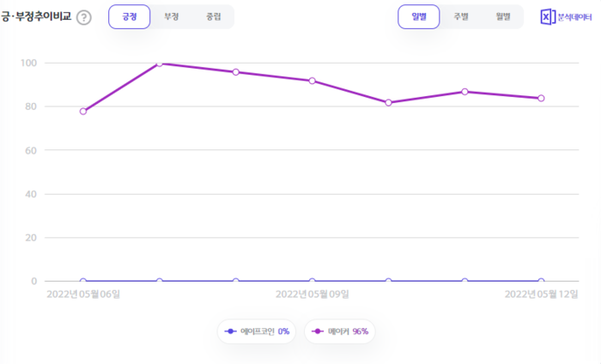Toggle the 에이프코인 0% legend series
The image size is (601, 364).
pos(257,331)
